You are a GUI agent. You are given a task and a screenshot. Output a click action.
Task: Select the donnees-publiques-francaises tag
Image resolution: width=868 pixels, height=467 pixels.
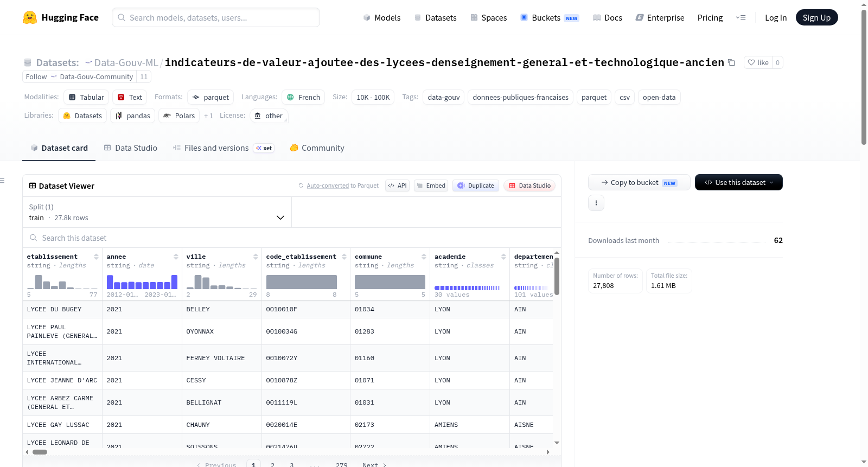click(x=520, y=97)
